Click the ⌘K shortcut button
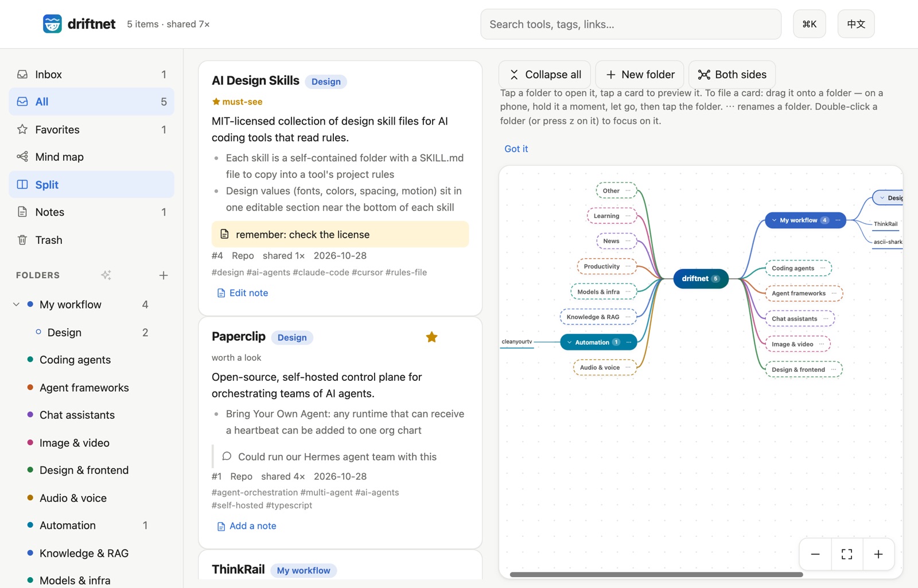The width and height of the screenshot is (918, 588). pyautogui.click(x=809, y=24)
